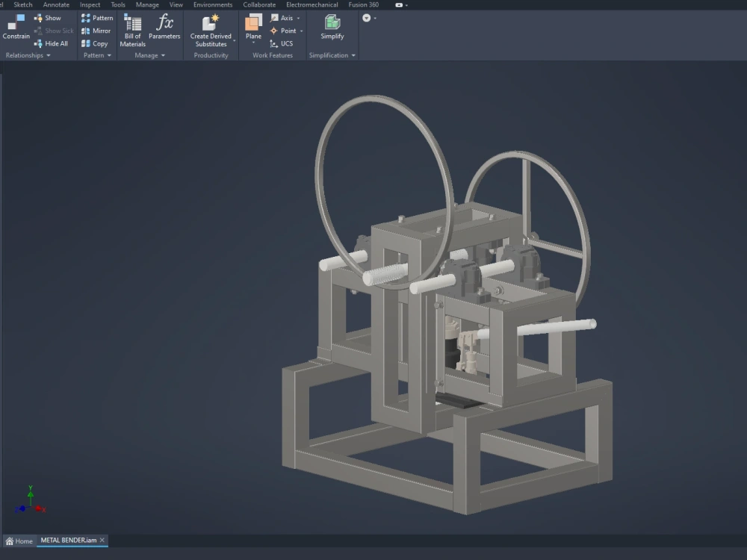The image size is (747, 560).
Task: Open the Environments tab
Action: [213, 4]
